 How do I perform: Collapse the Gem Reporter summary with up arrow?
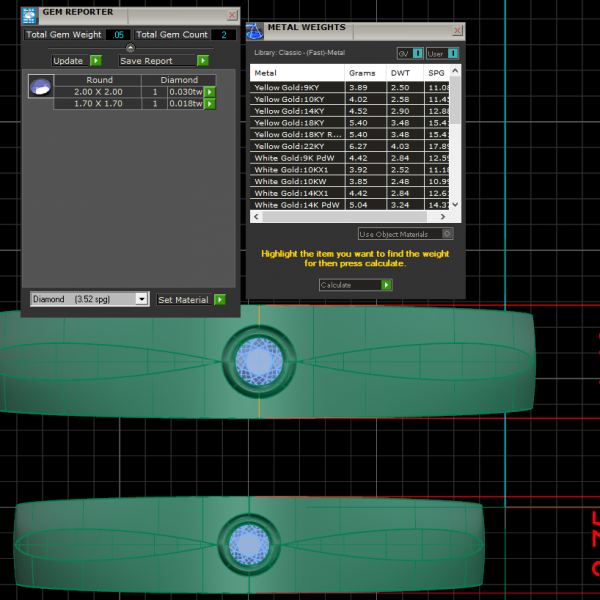coord(129,47)
